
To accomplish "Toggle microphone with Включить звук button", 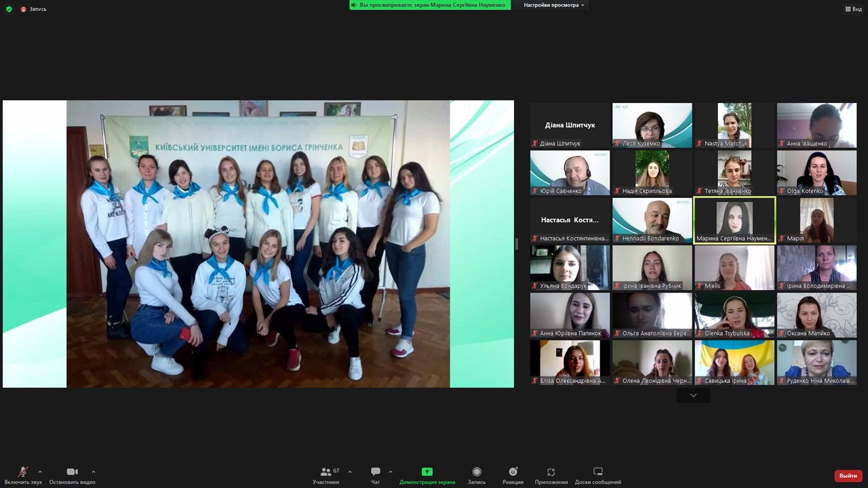I will pyautogui.click(x=23, y=472).
